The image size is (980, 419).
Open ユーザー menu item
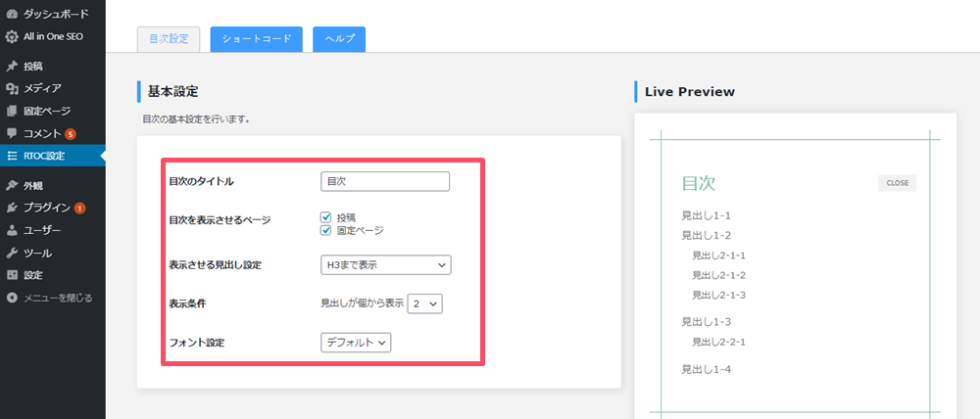tap(53, 230)
